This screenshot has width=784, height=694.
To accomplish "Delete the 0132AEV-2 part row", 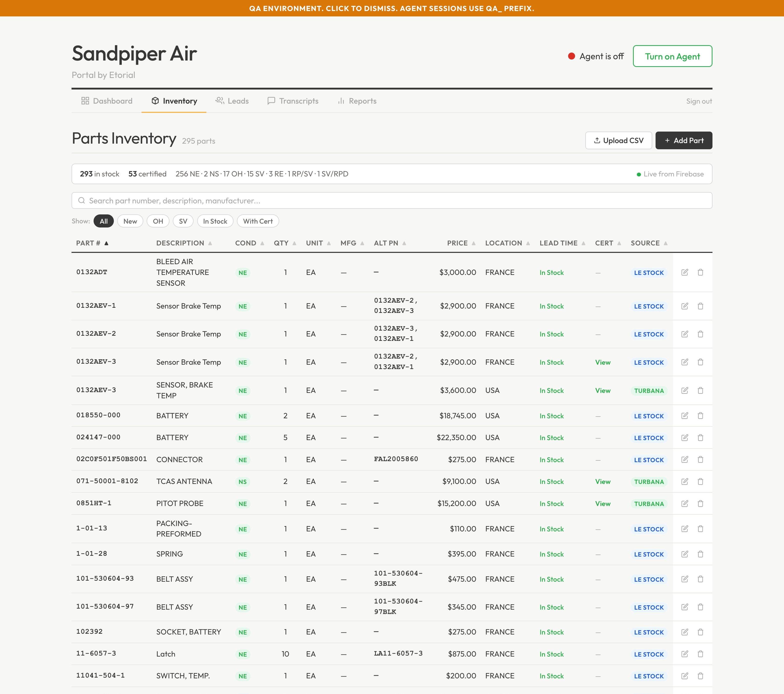I will [x=700, y=334].
